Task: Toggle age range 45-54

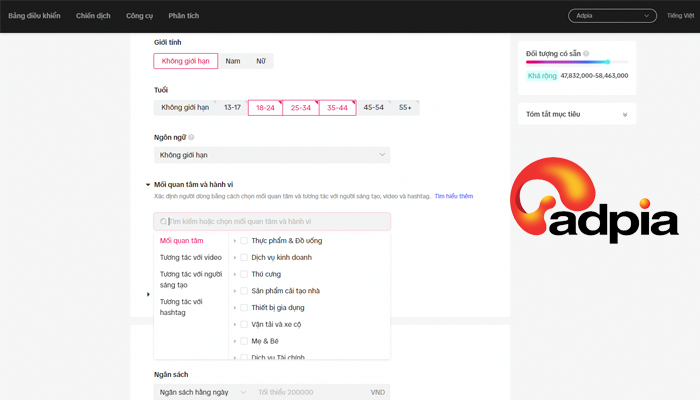Action: coord(373,108)
